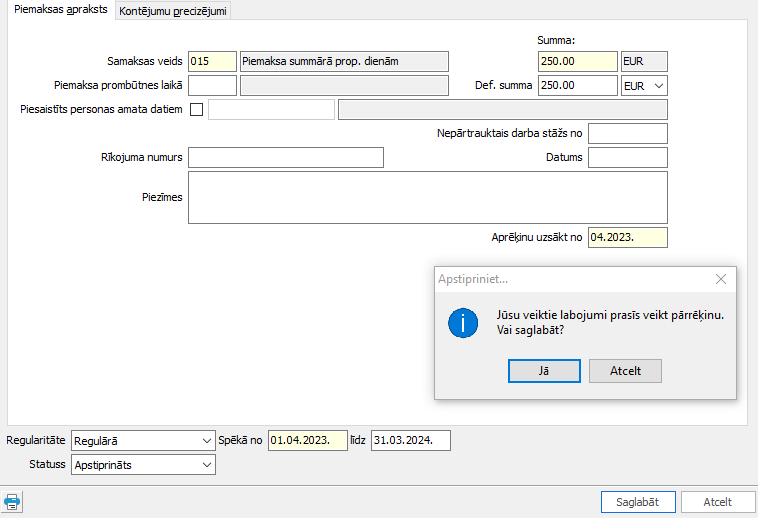The image size is (758, 518).
Task: Click the līdz date field 31.03.2024.
Action: click(411, 441)
